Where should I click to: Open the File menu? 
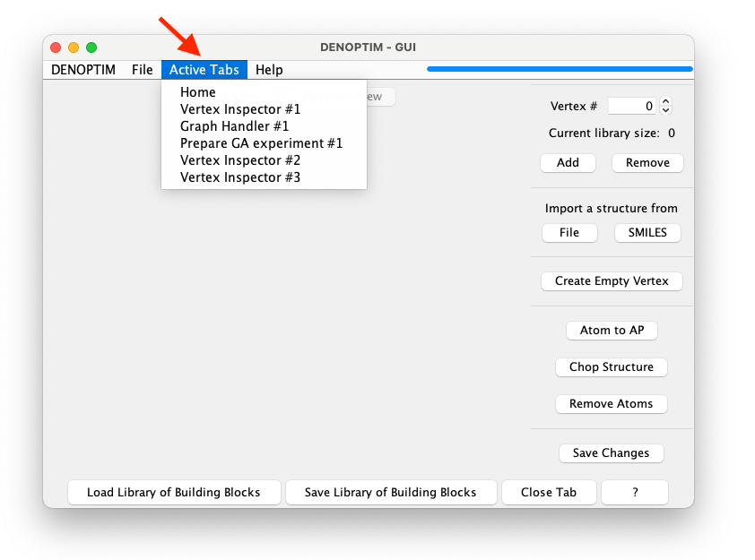142,69
